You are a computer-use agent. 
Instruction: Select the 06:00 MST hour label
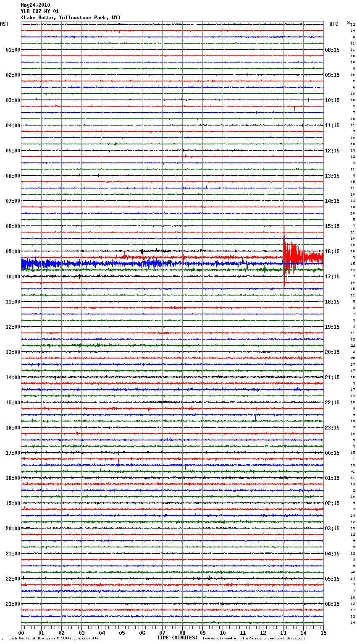tap(13, 176)
